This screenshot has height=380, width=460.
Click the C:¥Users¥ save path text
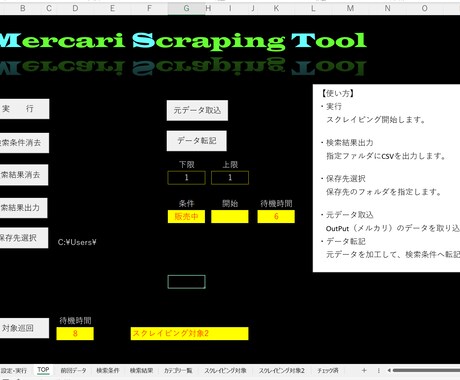[77, 242]
